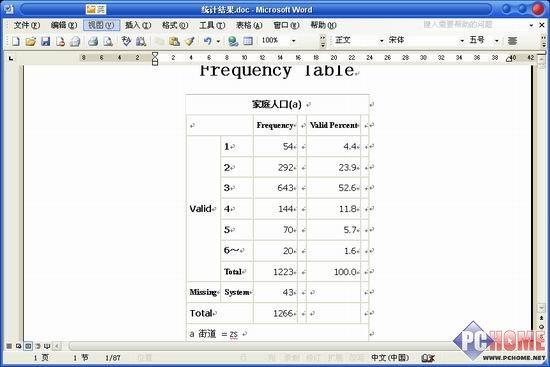550x367 pixels.
Task: Switch to Normal view using the bottom-left view button
Action: coord(9,346)
